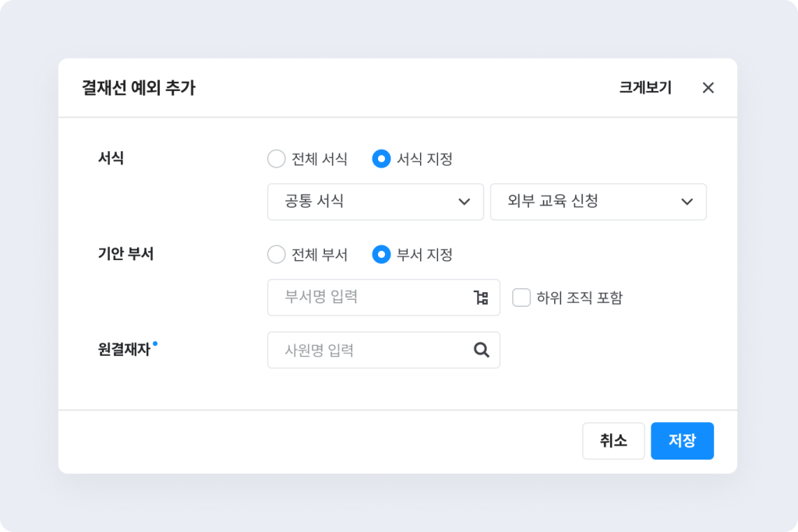Click the chevron arrow on 외부 교육 신청
This screenshot has width=798, height=532.
pyautogui.click(x=687, y=202)
